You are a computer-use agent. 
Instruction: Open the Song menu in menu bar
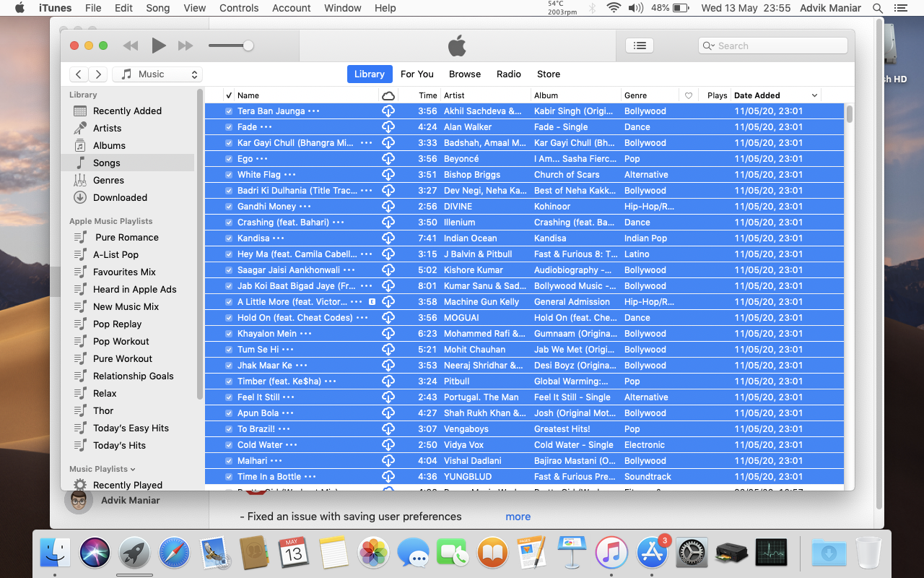click(x=158, y=8)
